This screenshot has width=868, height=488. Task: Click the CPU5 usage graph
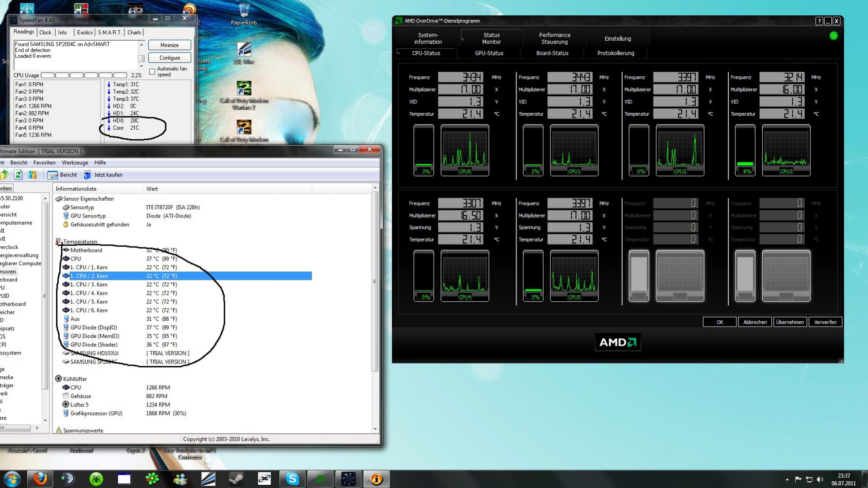[574, 276]
